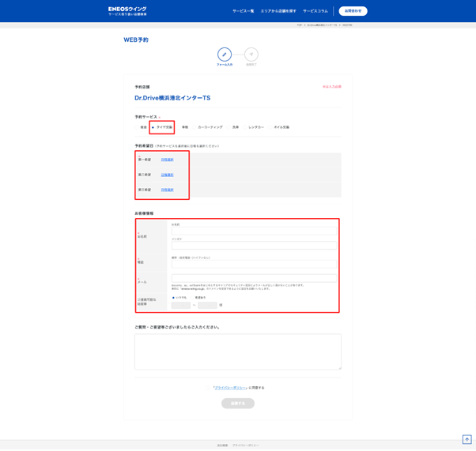
Task: Open サービス一覧 in the header menu
Action: click(x=243, y=11)
